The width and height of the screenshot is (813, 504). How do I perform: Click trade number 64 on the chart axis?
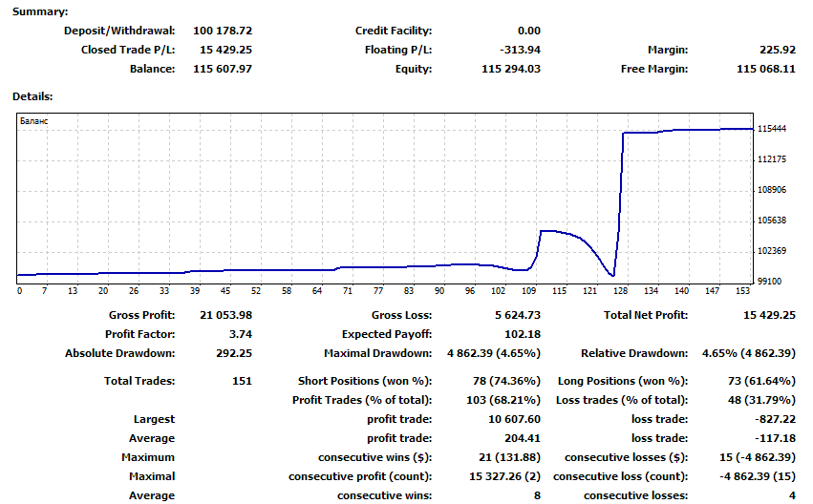click(317, 291)
